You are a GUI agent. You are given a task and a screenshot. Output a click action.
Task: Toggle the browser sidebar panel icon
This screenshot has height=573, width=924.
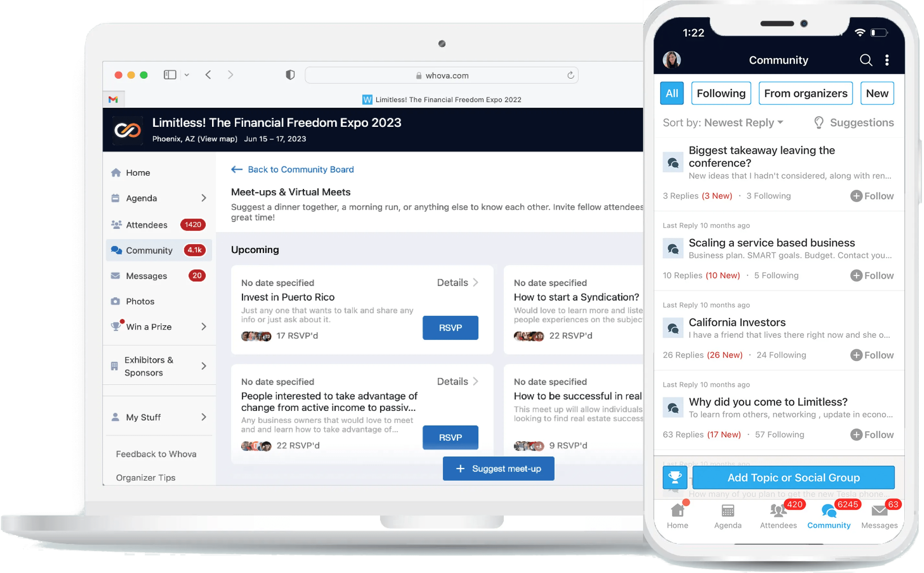point(170,75)
